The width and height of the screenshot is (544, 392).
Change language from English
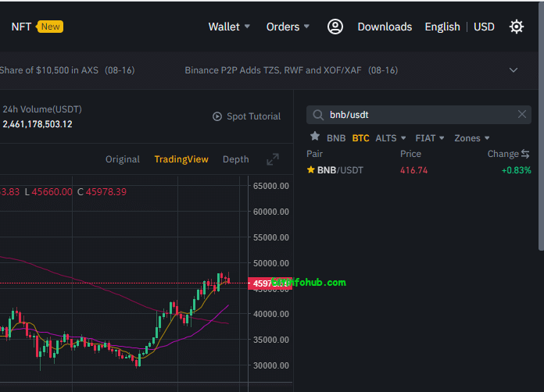point(442,27)
